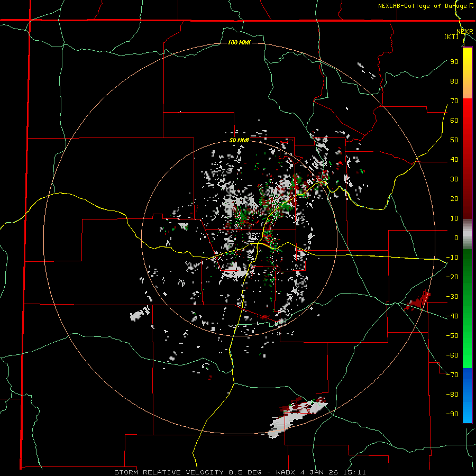The width and height of the screenshot is (476, 476).
Task: Click the 20 value on velocity scale
Action: pos(454,199)
